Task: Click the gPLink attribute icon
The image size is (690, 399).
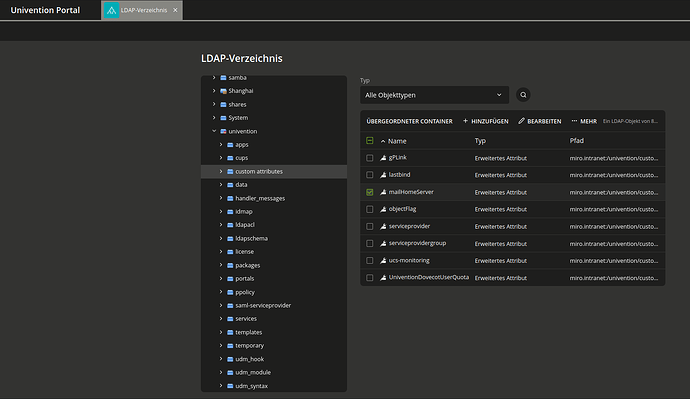Action: pyautogui.click(x=383, y=158)
